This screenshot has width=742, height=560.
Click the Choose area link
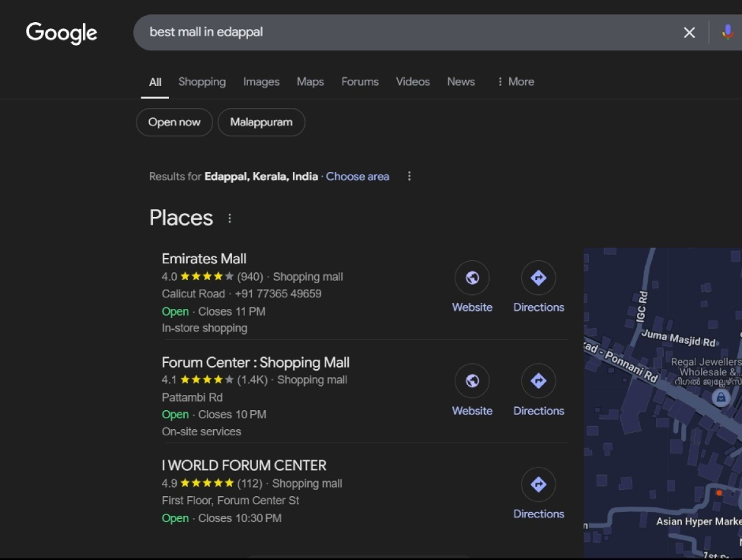click(x=358, y=177)
